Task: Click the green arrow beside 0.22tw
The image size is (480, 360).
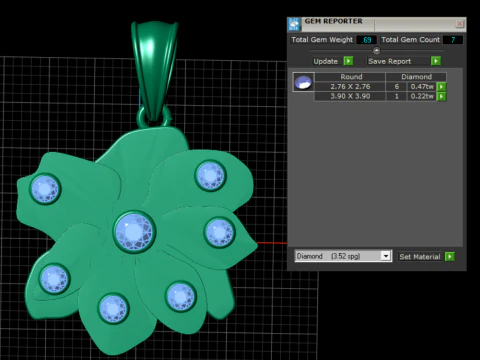Action: (x=441, y=96)
